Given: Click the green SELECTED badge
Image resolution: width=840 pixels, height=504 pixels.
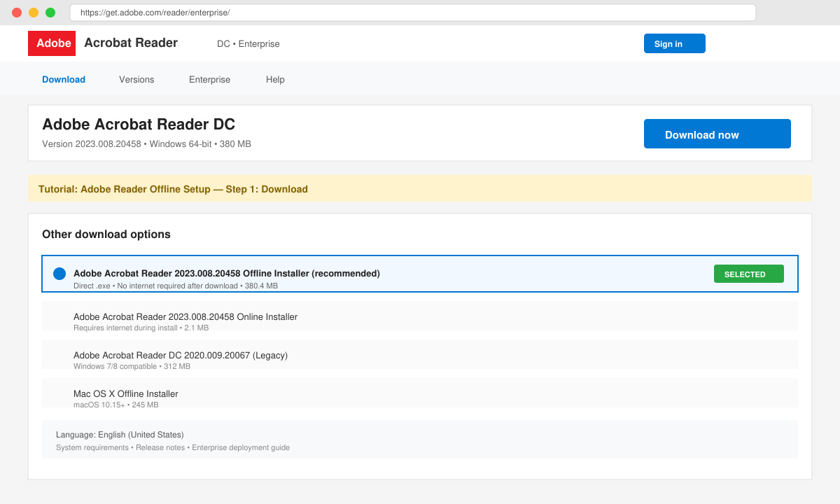Looking at the screenshot, I should point(749,274).
